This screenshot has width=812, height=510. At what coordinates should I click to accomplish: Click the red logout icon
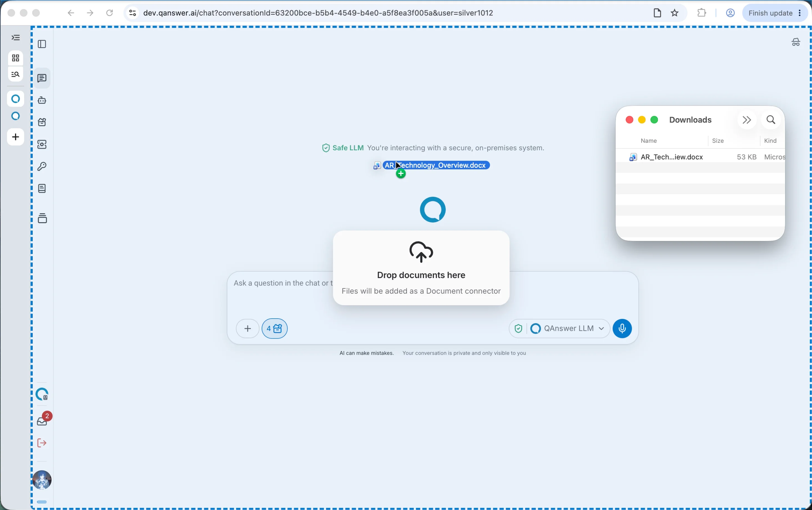coord(42,443)
